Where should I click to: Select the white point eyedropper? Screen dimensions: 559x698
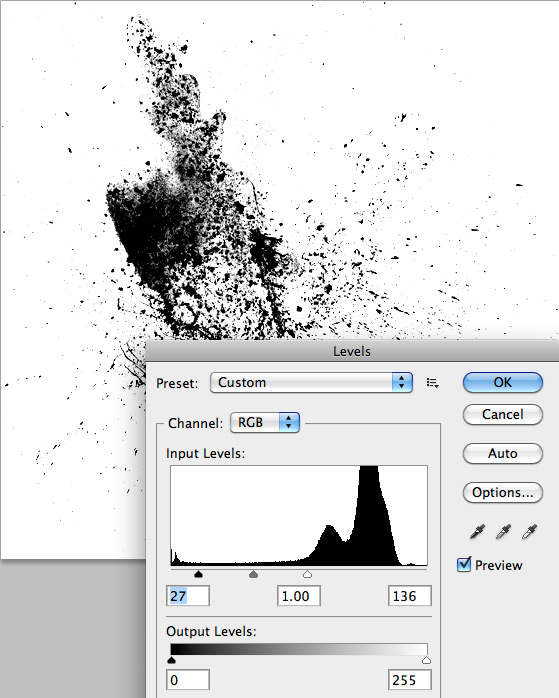(529, 532)
